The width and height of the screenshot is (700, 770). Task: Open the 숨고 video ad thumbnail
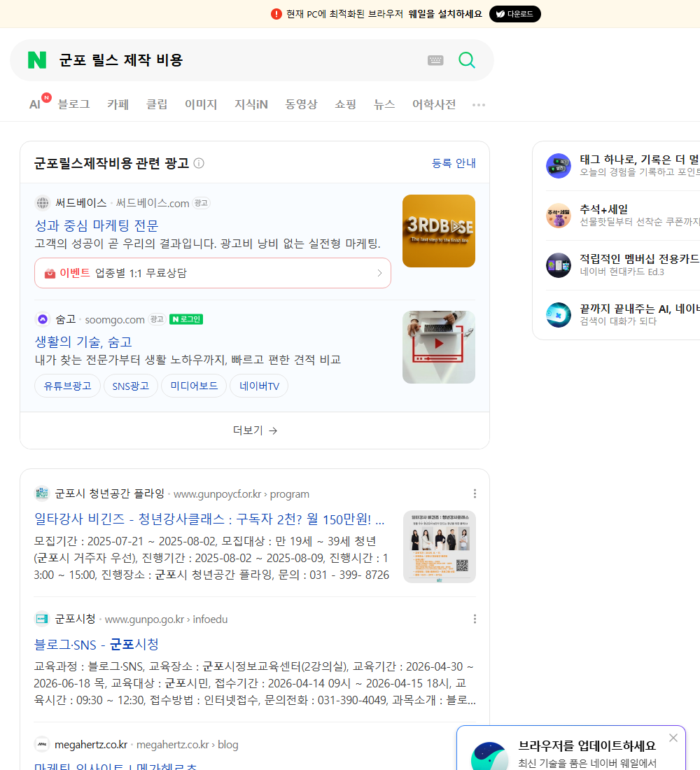pyautogui.click(x=439, y=347)
